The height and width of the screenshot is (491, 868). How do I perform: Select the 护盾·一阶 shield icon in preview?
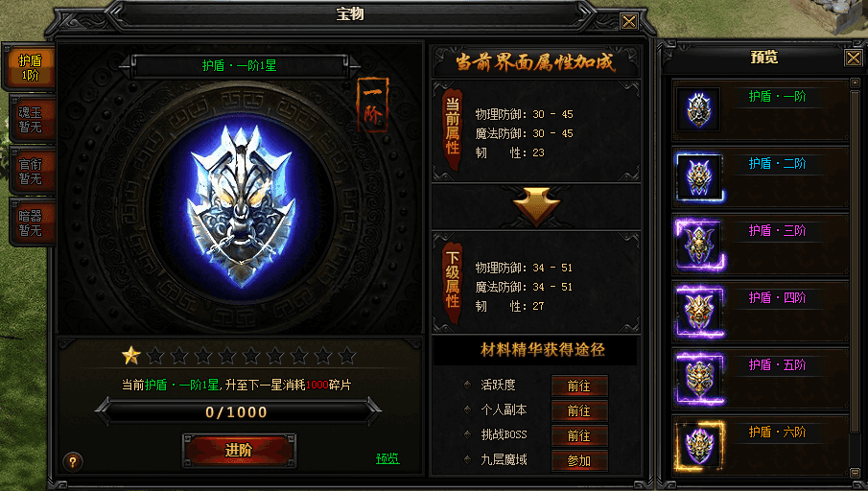(x=698, y=109)
